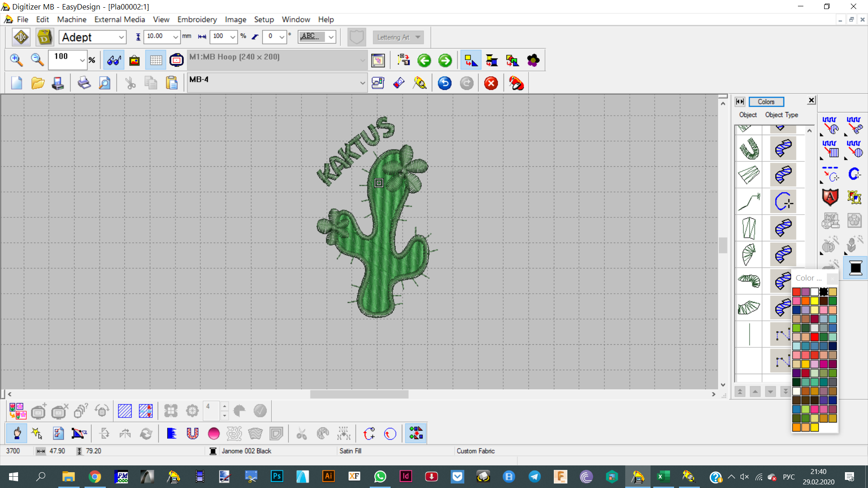Click the Zoom In magnifier icon

[x=16, y=60]
